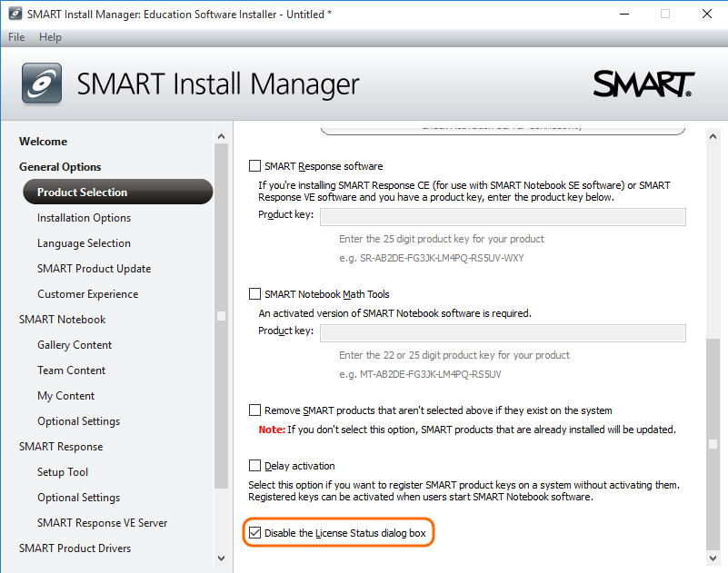Click the Math Tools product key field
The height and width of the screenshot is (573, 728).
pyautogui.click(x=503, y=332)
